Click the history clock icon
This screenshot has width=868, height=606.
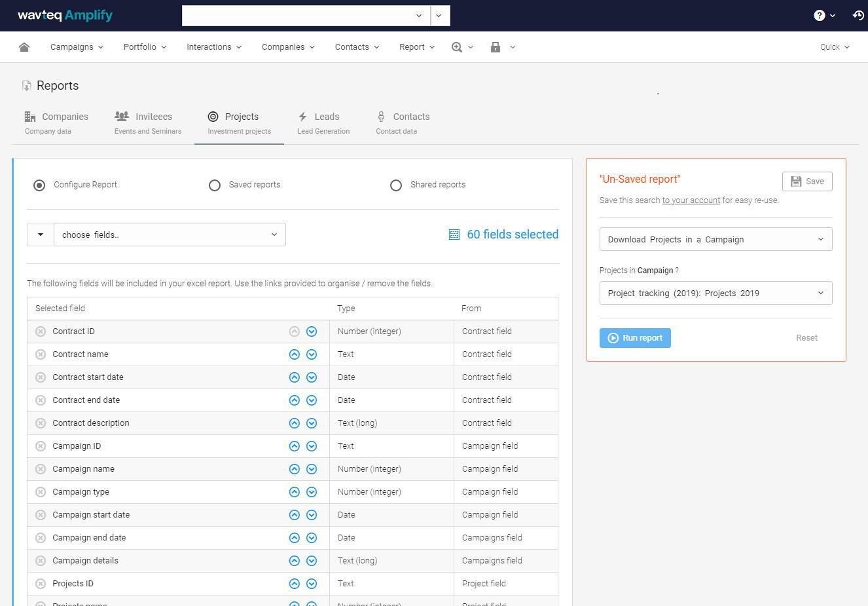858,16
